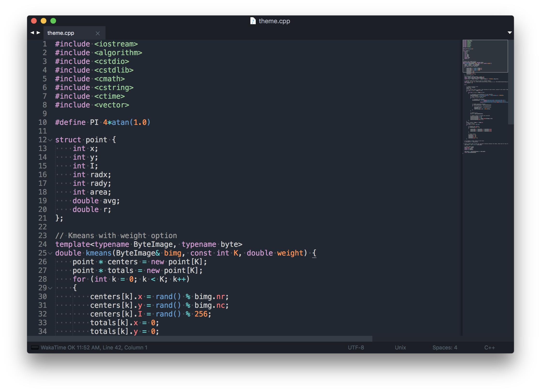Collapse the for-loop block fold at line 29
The image size is (541, 392).
click(50, 288)
